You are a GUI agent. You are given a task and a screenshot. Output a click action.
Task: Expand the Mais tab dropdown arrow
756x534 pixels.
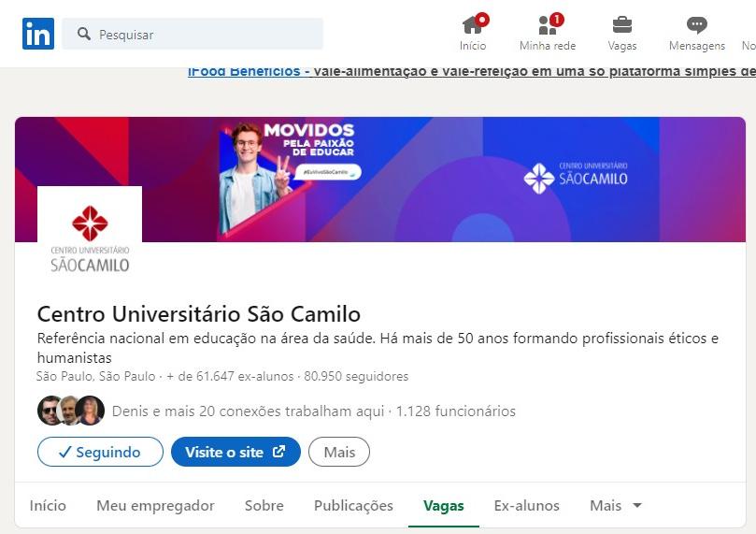coord(637,506)
